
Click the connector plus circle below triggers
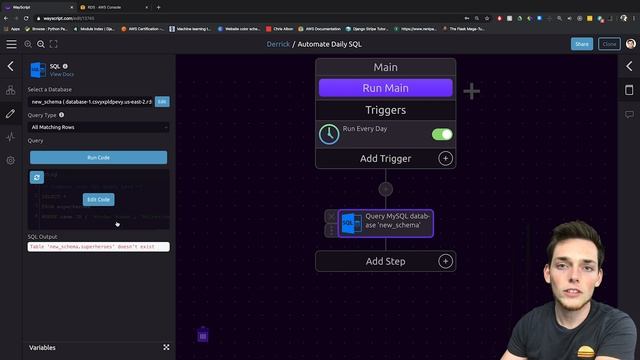[385, 189]
